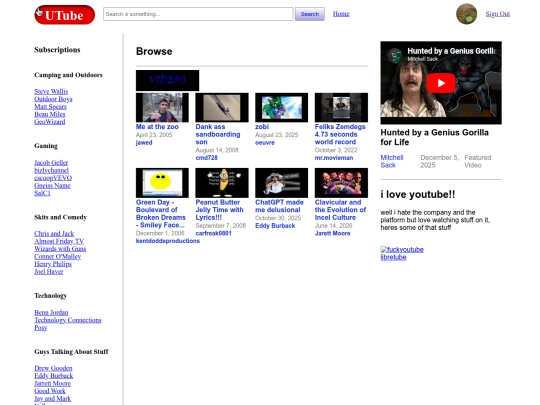Screen dimensions: 540x405
Task: Click Peanut Butter Jelly Time title
Action: coord(219,210)
